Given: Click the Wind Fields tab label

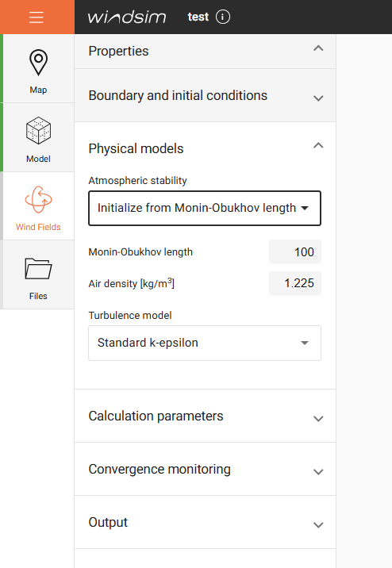Looking at the screenshot, I should pos(38,227).
